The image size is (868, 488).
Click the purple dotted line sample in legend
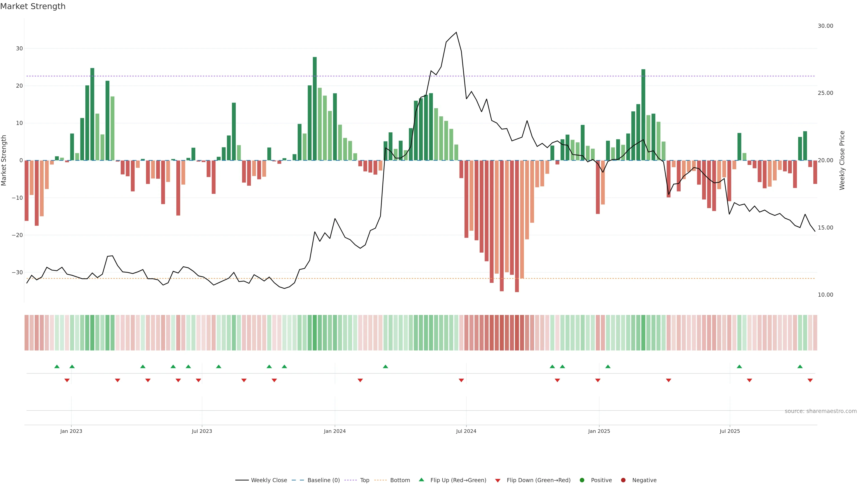pyautogui.click(x=350, y=480)
